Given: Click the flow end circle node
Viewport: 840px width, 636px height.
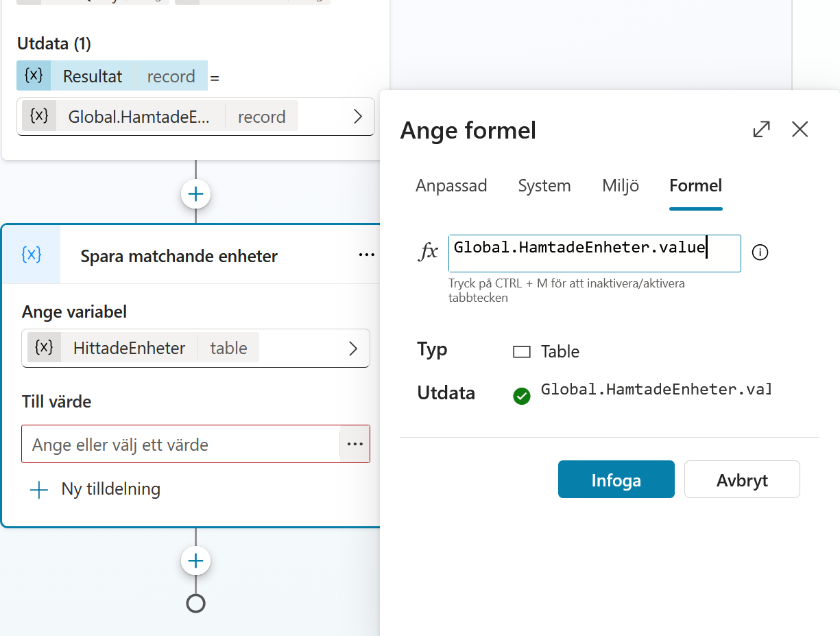Looking at the screenshot, I should [x=196, y=603].
